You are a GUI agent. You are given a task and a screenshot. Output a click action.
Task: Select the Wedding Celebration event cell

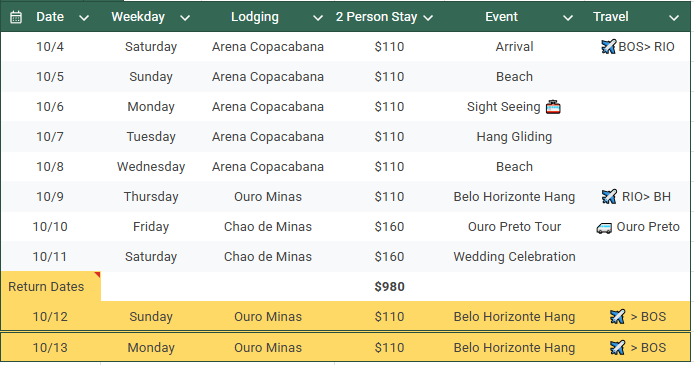(x=514, y=257)
